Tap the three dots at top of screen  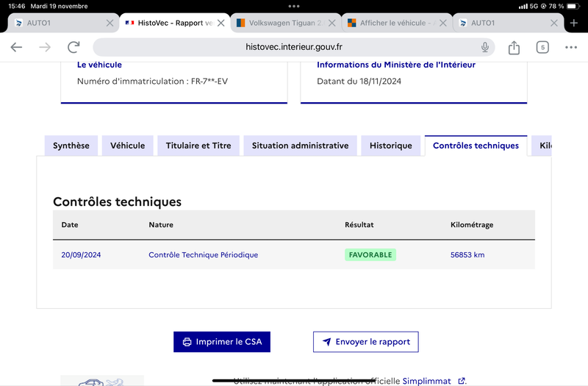pyautogui.click(x=294, y=6)
